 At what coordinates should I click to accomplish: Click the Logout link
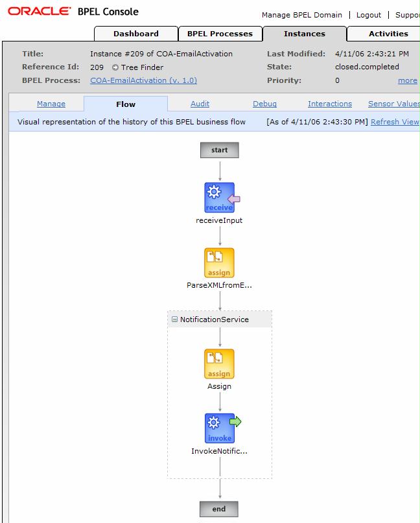point(369,15)
